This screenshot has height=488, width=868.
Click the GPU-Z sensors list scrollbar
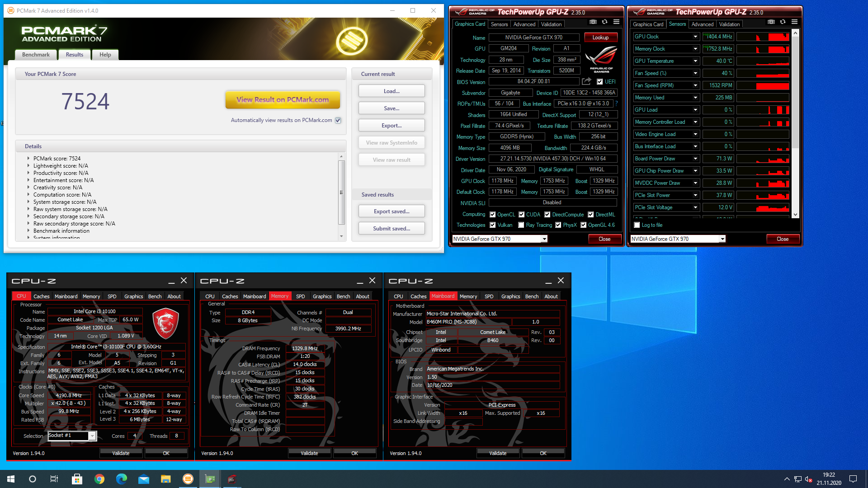click(x=795, y=93)
